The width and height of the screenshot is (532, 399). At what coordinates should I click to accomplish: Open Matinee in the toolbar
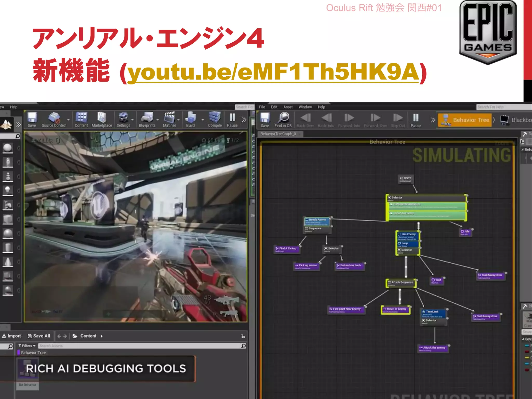pos(170,120)
